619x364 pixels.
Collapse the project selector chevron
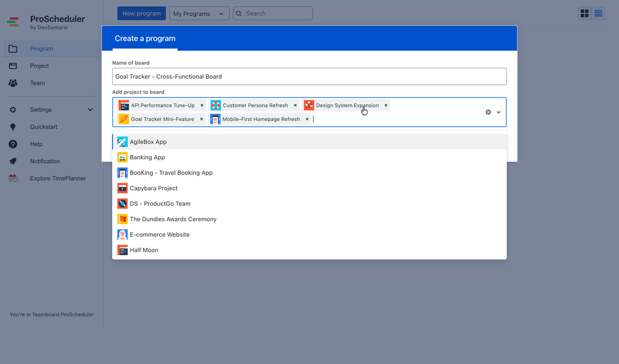point(499,113)
